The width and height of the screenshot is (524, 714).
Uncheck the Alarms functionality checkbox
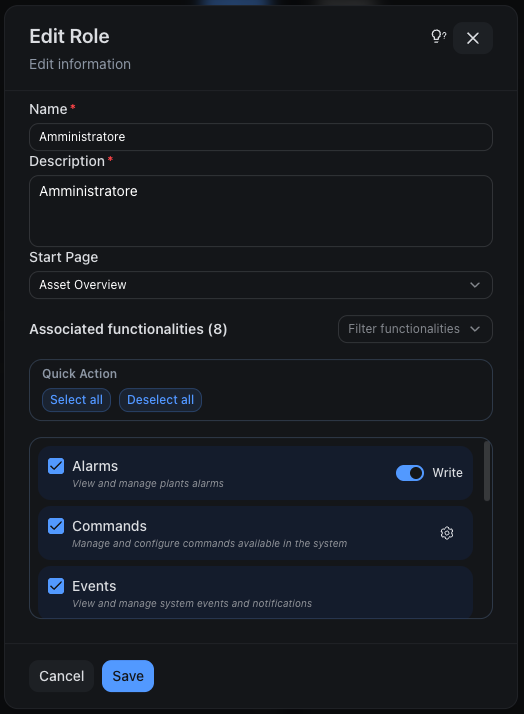pyautogui.click(x=56, y=466)
